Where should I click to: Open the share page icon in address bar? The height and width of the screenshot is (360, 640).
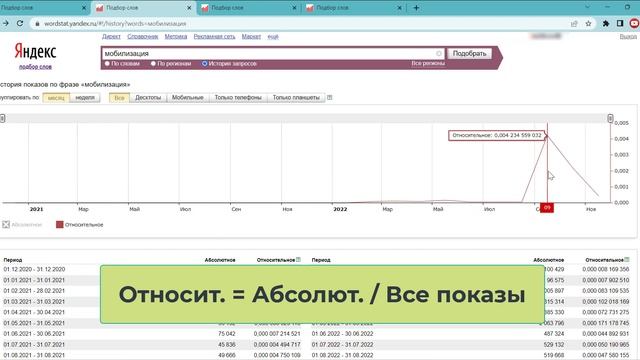tap(574, 24)
